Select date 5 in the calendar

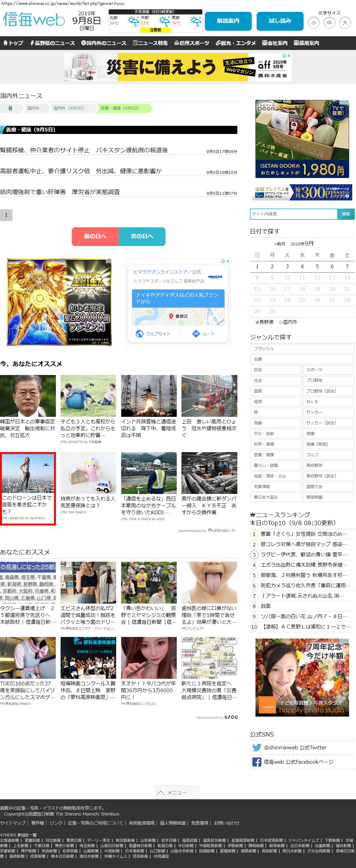(317, 266)
